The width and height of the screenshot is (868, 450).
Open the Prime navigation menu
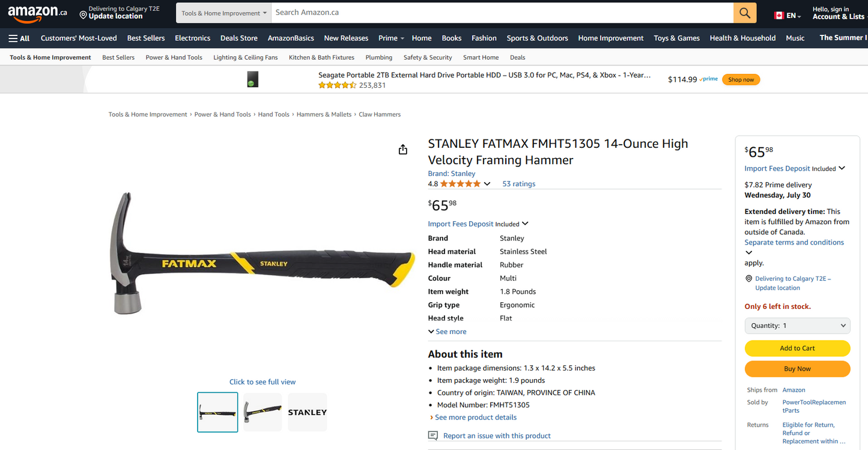pyautogui.click(x=391, y=38)
